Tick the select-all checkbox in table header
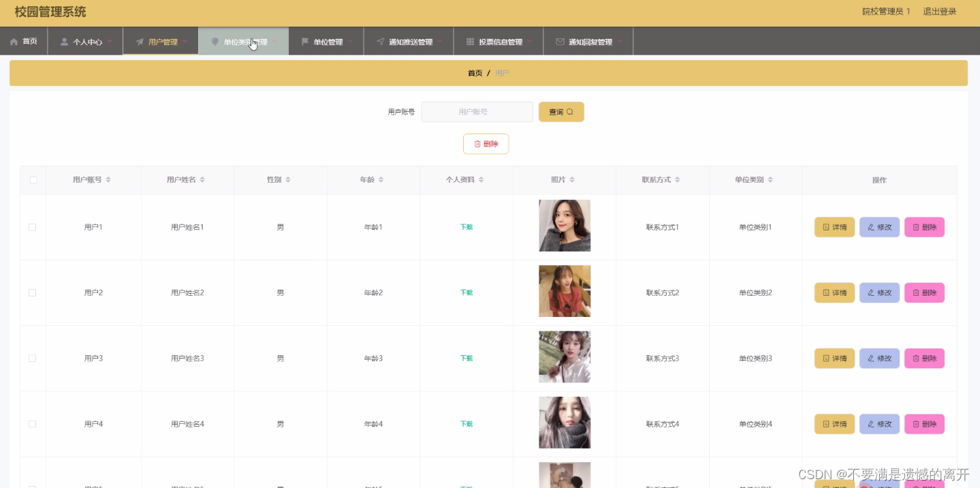This screenshot has height=488, width=980. pos(33,180)
